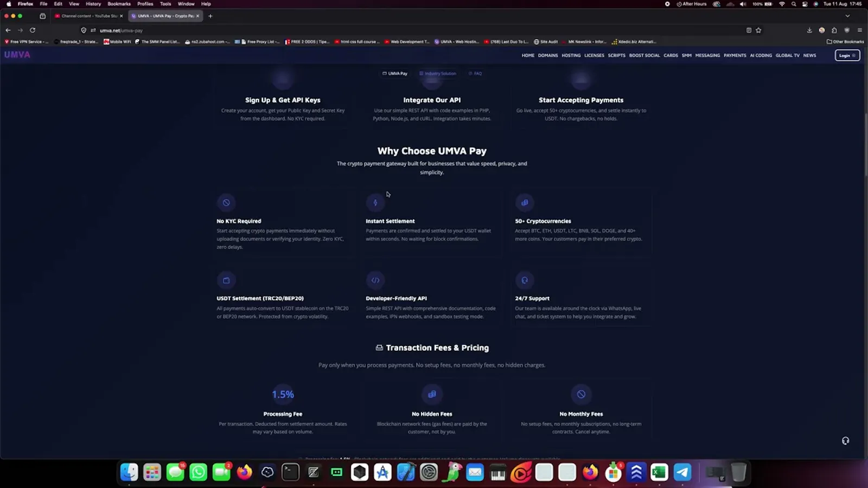The width and height of the screenshot is (868, 488).
Task: Open Finder from the dock
Action: point(129,472)
